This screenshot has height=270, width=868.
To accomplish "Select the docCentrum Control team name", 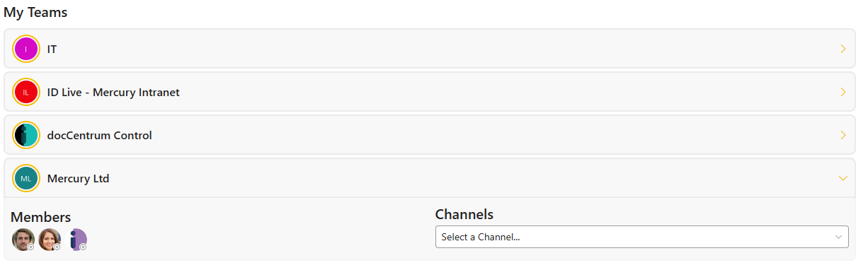I will (100, 135).
